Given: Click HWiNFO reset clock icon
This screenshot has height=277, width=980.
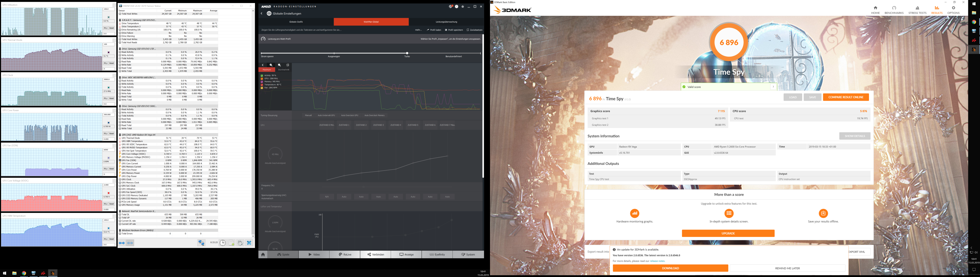Looking at the screenshot, I should click(223, 243).
